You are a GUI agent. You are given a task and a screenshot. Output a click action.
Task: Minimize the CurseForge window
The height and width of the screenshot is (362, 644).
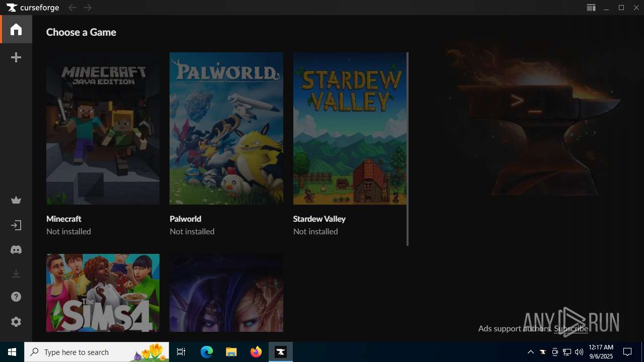coord(606,8)
